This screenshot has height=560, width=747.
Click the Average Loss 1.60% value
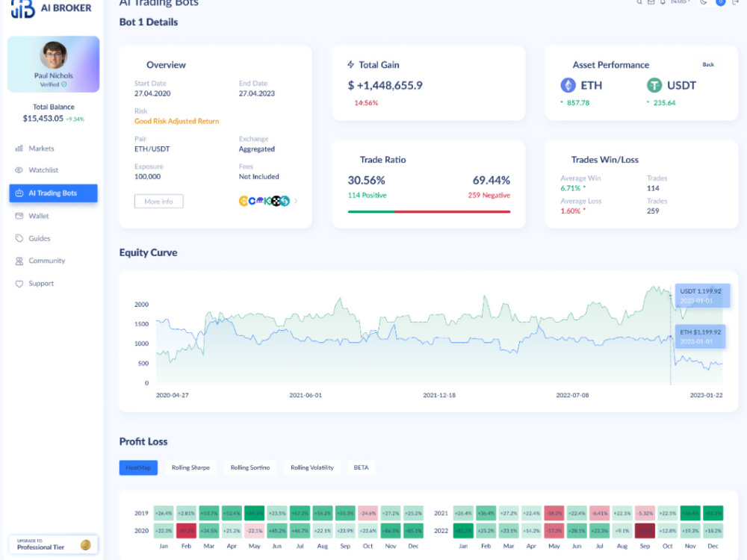pyautogui.click(x=570, y=211)
